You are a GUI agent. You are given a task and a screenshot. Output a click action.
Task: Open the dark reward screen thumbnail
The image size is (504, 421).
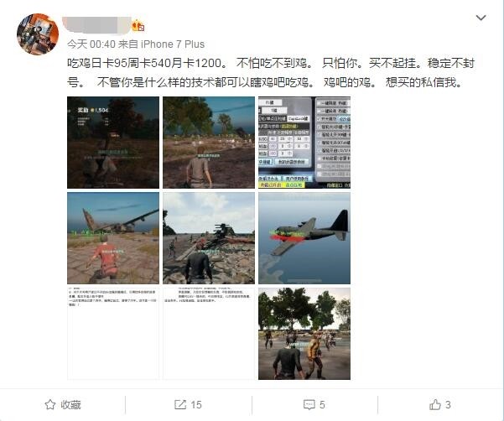coord(113,143)
